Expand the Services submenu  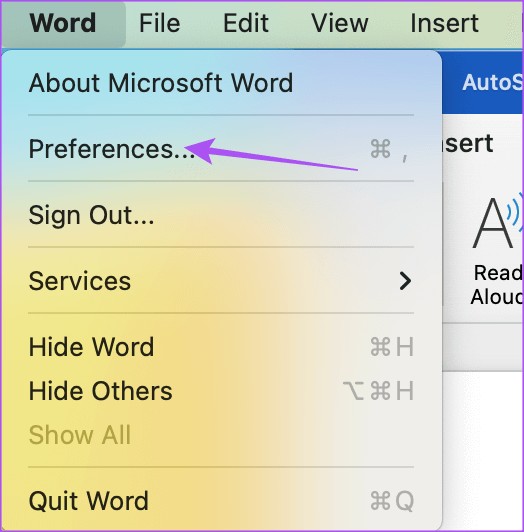221,281
